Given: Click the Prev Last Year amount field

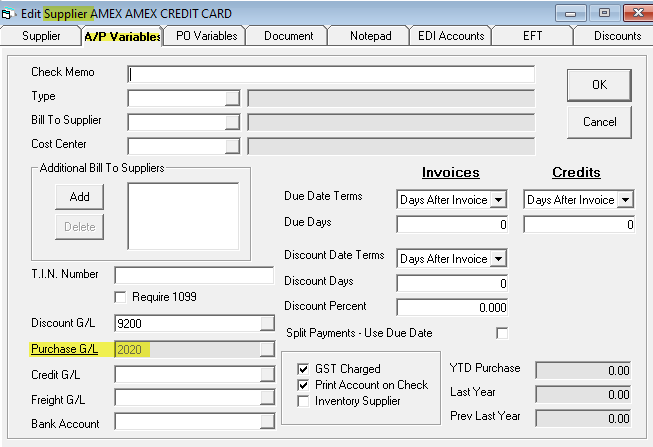Looking at the screenshot, I should coord(583,418).
